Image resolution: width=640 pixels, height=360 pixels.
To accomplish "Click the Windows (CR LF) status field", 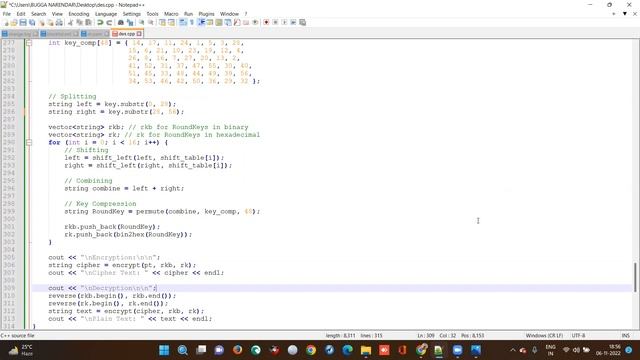I will coord(544,336).
